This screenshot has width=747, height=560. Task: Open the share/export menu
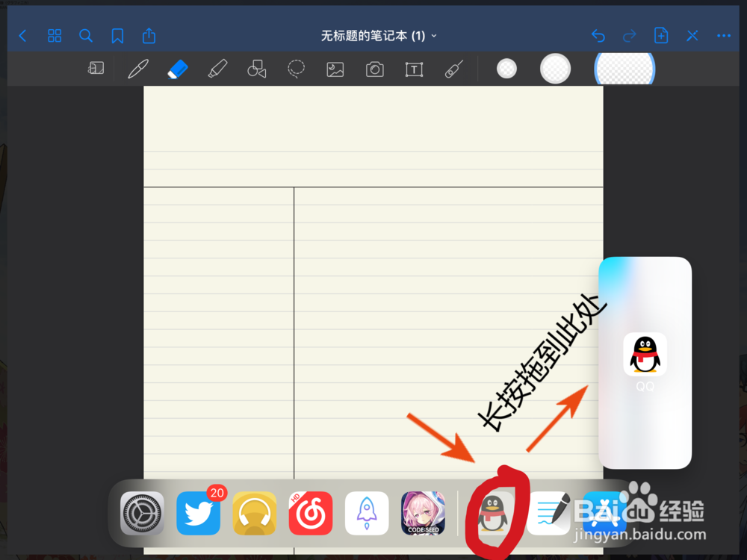[149, 36]
